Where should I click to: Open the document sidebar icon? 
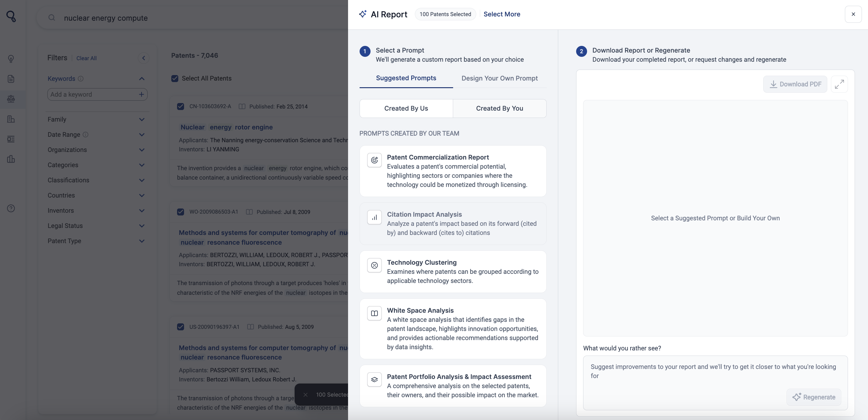click(x=11, y=79)
